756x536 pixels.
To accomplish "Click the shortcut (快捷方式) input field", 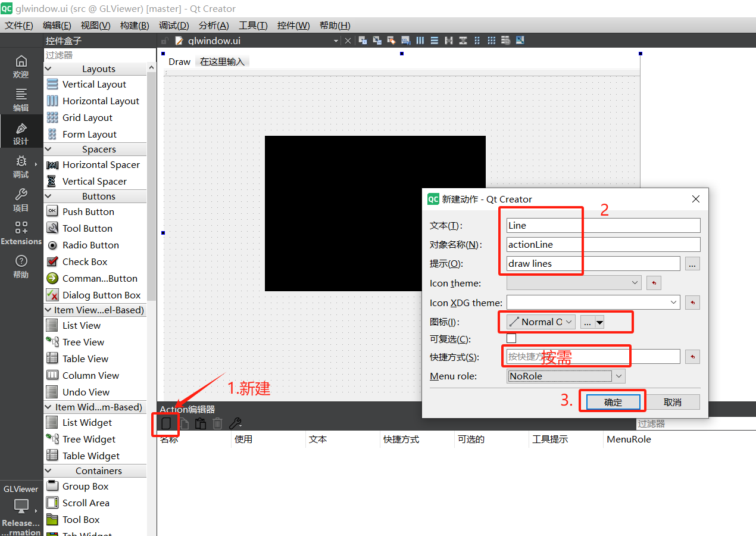I will tap(593, 357).
